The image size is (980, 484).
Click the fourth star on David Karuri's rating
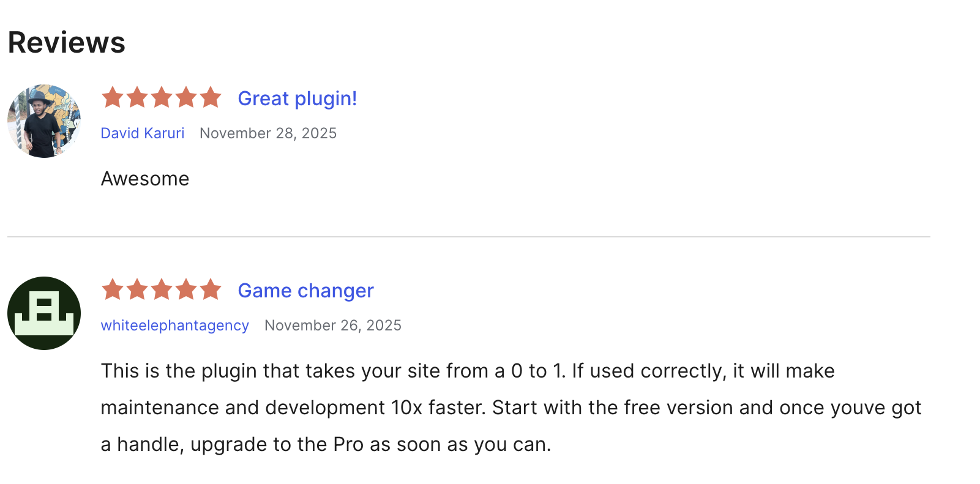[186, 98]
